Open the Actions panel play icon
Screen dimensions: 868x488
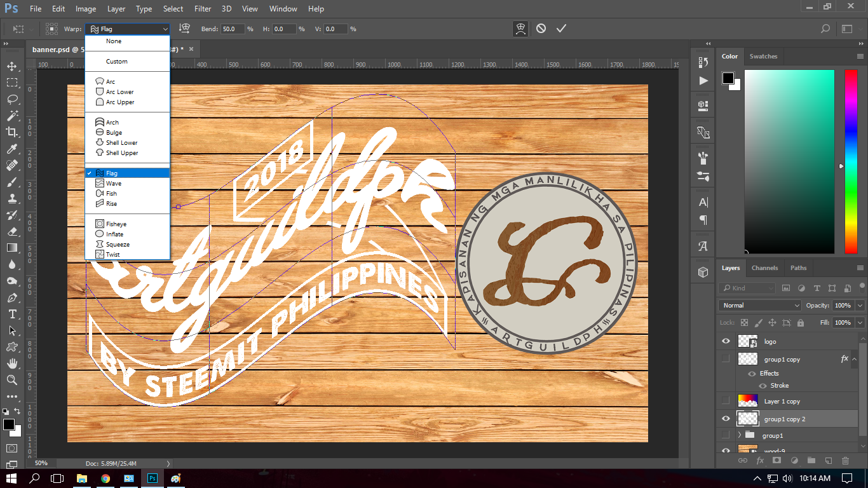pos(703,81)
